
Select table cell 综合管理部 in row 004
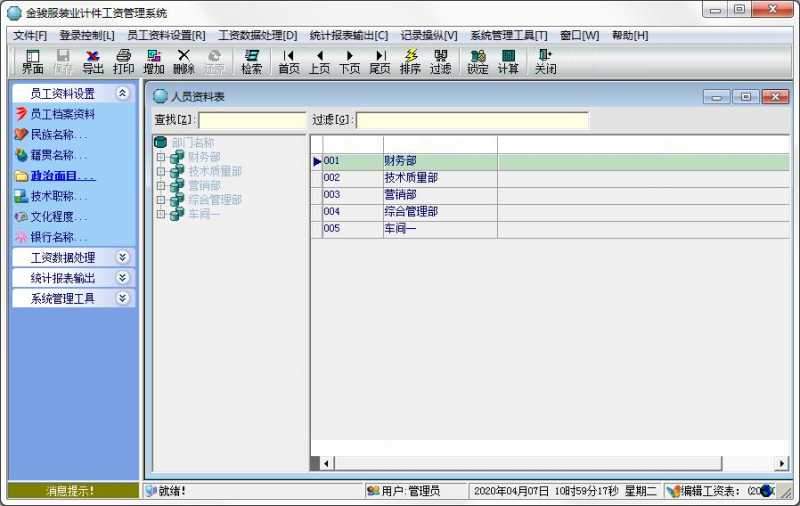tap(440, 212)
